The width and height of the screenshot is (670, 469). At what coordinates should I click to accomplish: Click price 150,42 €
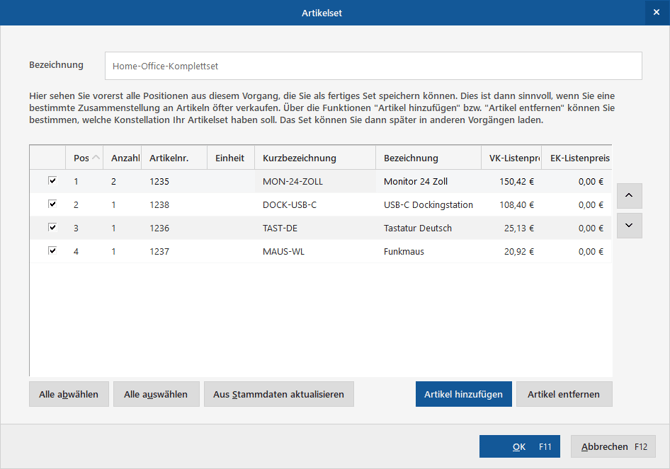[x=517, y=182]
